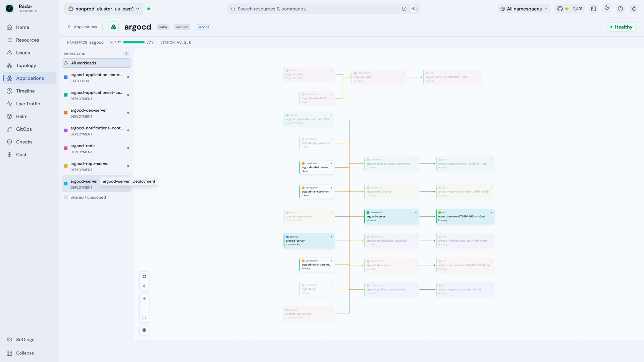Click the Radar logo
Viewport: 644px width, 362px height.
(x=9, y=8)
